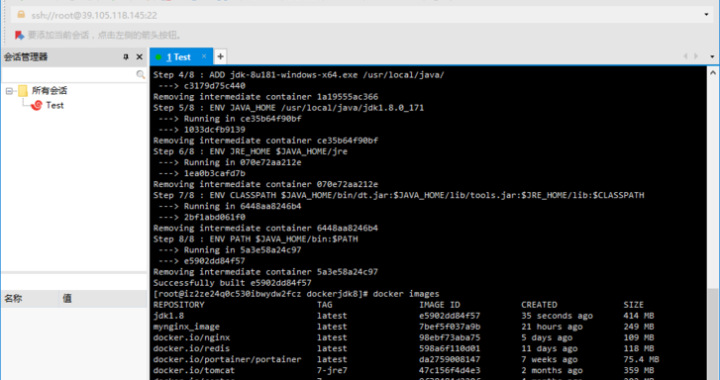
Task: Click the jdk1.8 repository row
Action: [x=404, y=316]
